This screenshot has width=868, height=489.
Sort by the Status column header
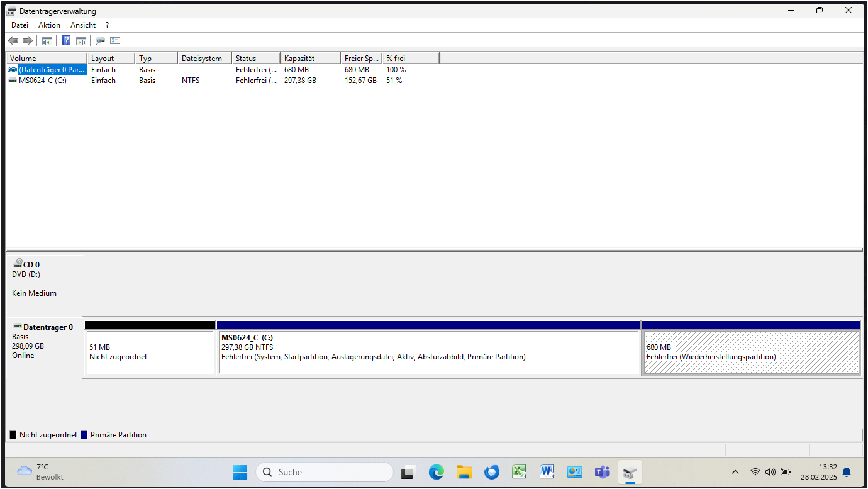(x=256, y=59)
